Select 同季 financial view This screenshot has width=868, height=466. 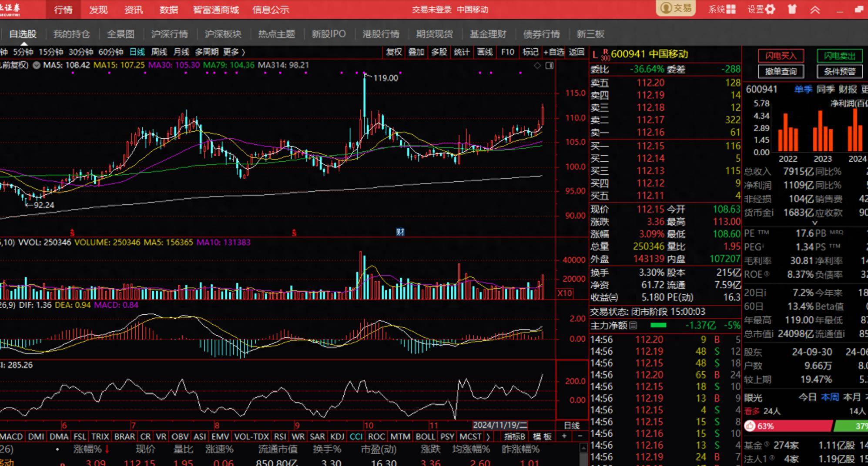coord(826,90)
